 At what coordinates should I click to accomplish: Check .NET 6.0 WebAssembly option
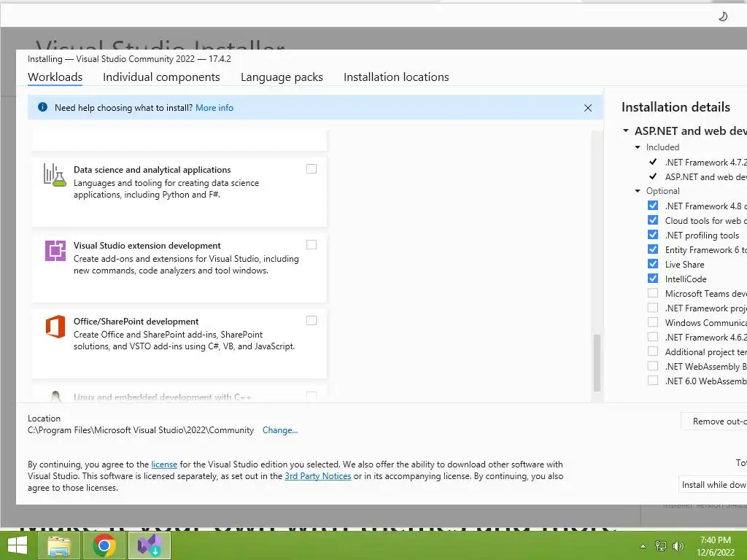click(653, 381)
